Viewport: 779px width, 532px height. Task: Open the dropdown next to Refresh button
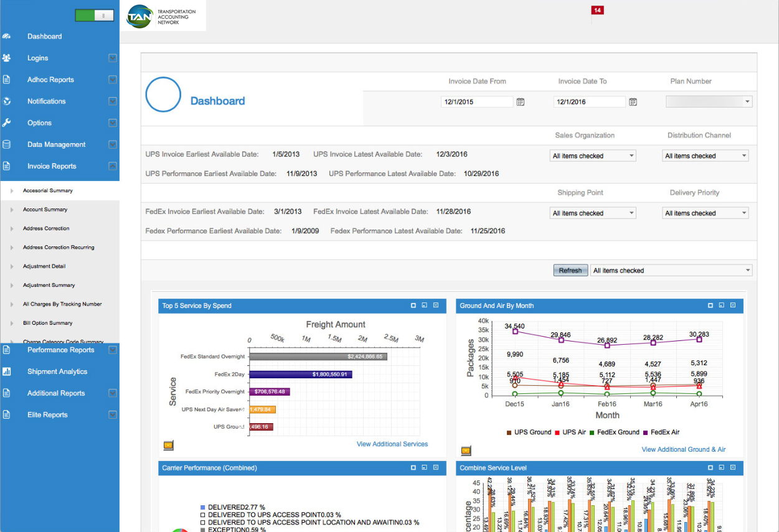pos(671,271)
